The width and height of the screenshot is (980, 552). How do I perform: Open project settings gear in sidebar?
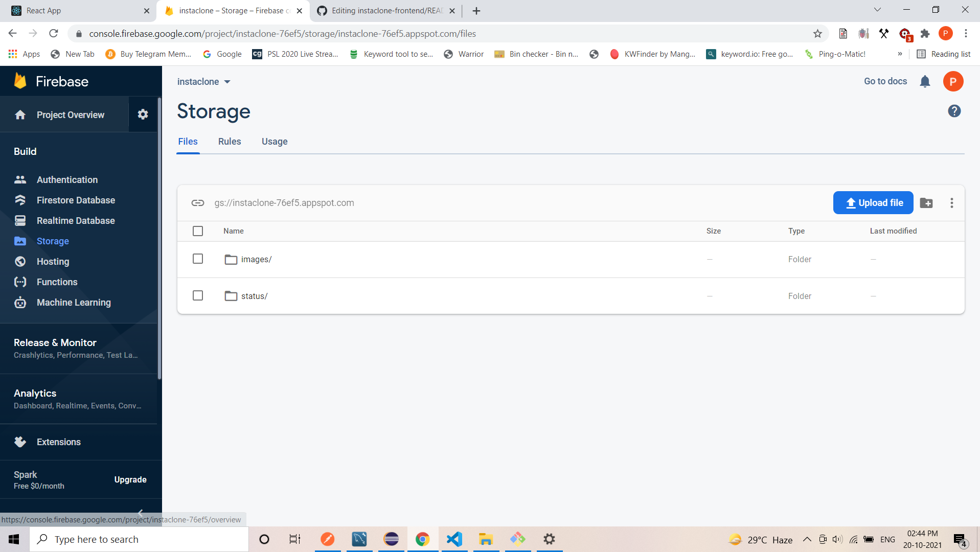click(143, 114)
